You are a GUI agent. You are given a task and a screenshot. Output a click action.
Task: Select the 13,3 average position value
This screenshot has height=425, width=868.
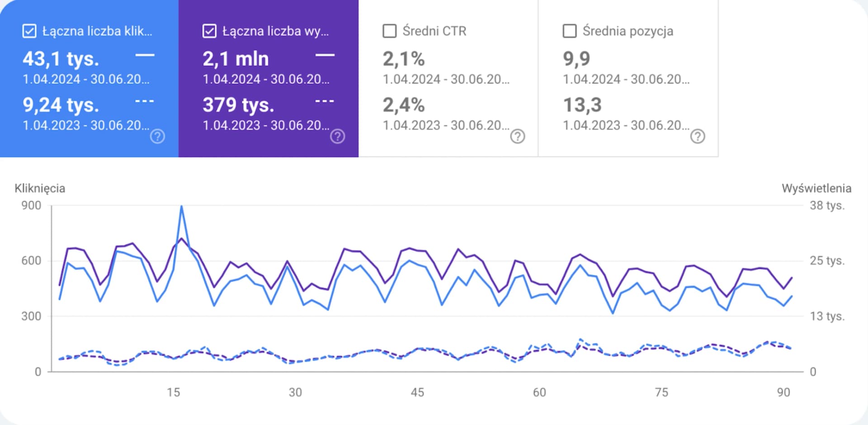(x=582, y=105)
